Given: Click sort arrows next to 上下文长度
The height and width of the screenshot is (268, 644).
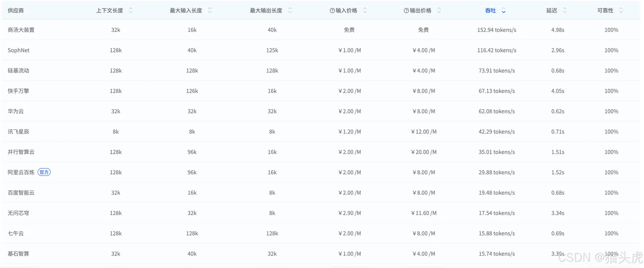Looking at the screenshot, I should click(131, 10).
